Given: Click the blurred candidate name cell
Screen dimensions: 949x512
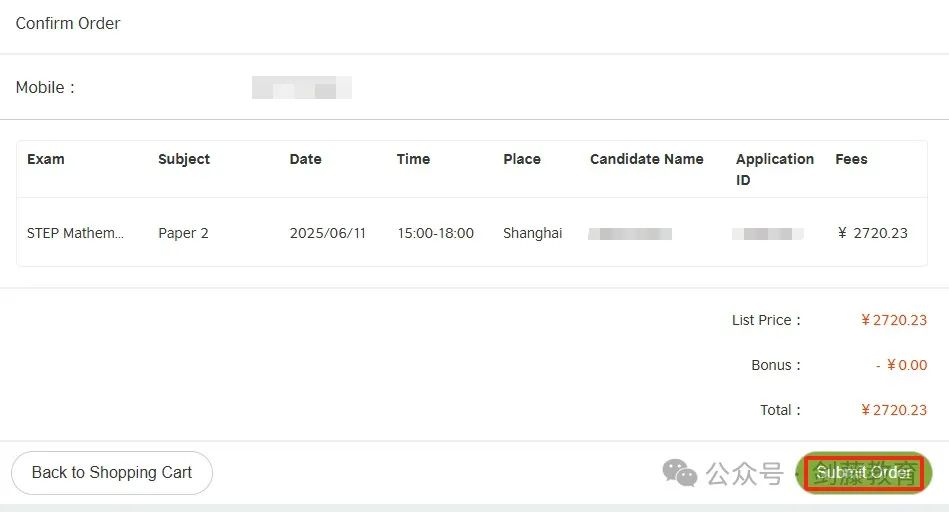Looking at the screenshot, I should coord(630,234).
